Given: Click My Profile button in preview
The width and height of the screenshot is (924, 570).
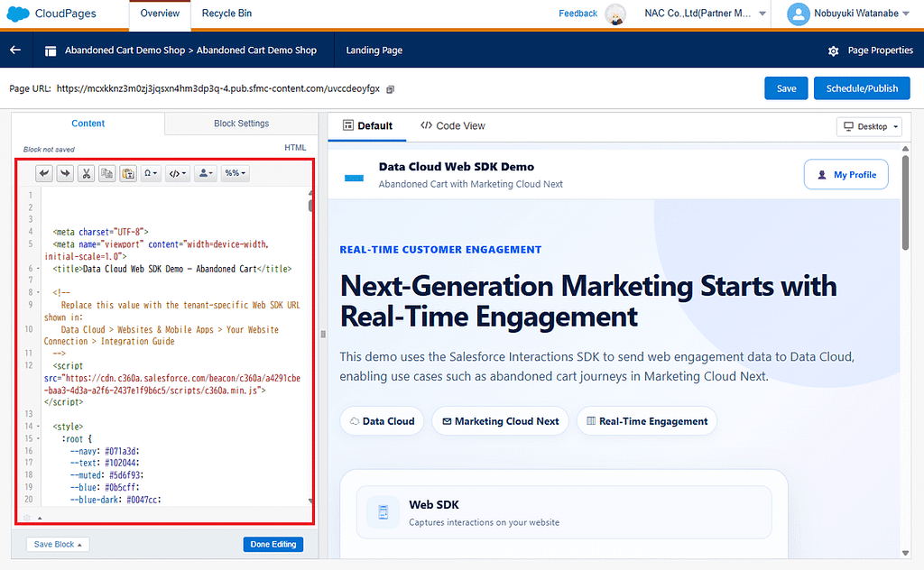Looking at the screenshot, I should pyautogui.click(x=846, y=175).
